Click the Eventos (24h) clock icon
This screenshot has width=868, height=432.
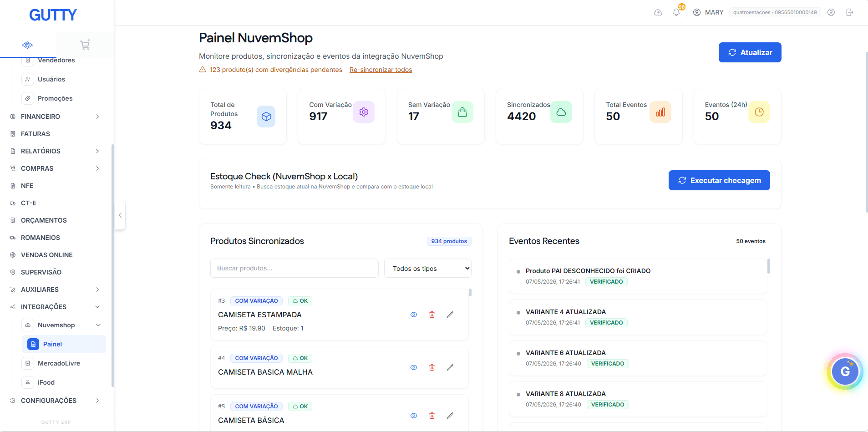[759, 112]
